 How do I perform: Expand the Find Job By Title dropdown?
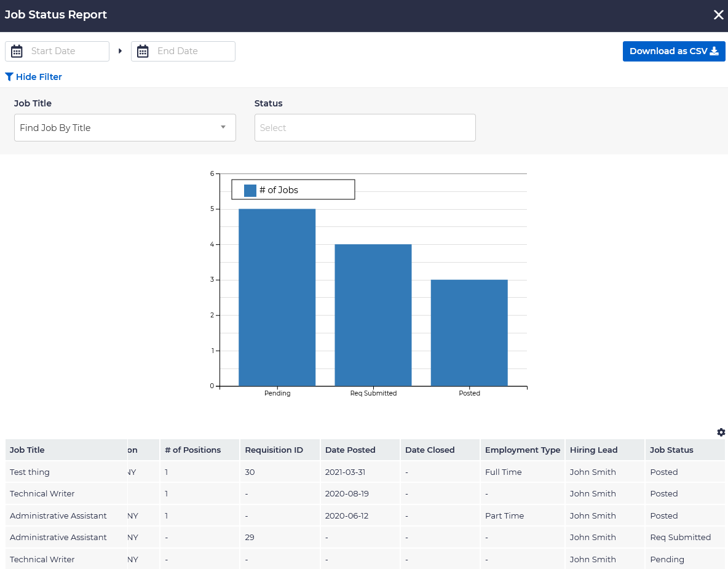pyautogui.click(x=125, y=128)
